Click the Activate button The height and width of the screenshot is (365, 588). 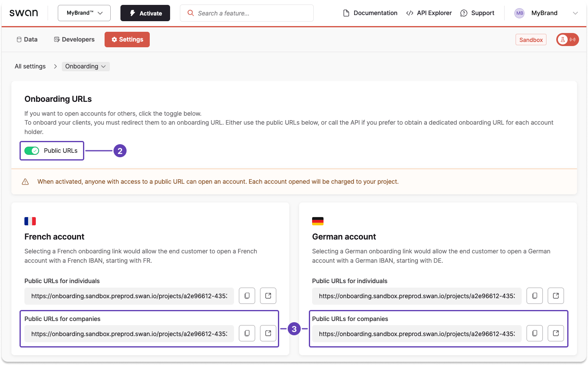tap(145, 13)
